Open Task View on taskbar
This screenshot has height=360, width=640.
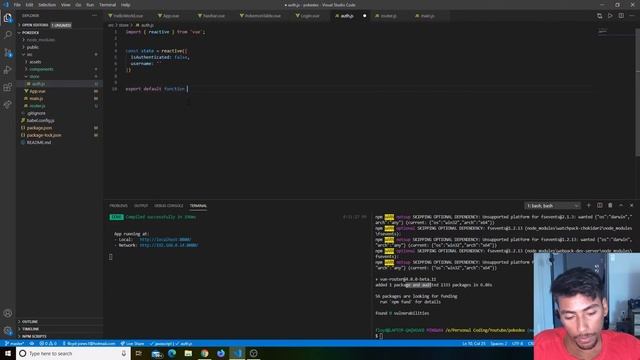tap(139, 353)
